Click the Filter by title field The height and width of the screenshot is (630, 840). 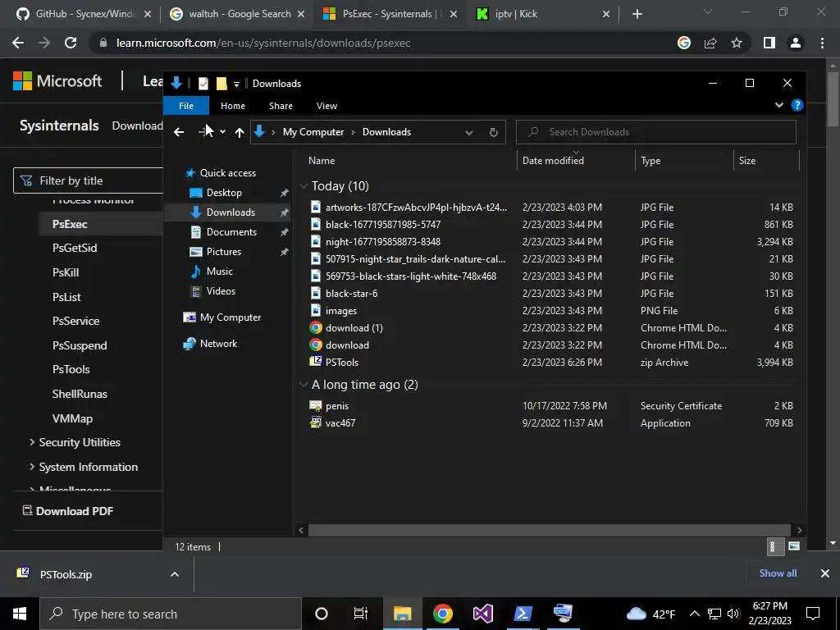point(89,180)
